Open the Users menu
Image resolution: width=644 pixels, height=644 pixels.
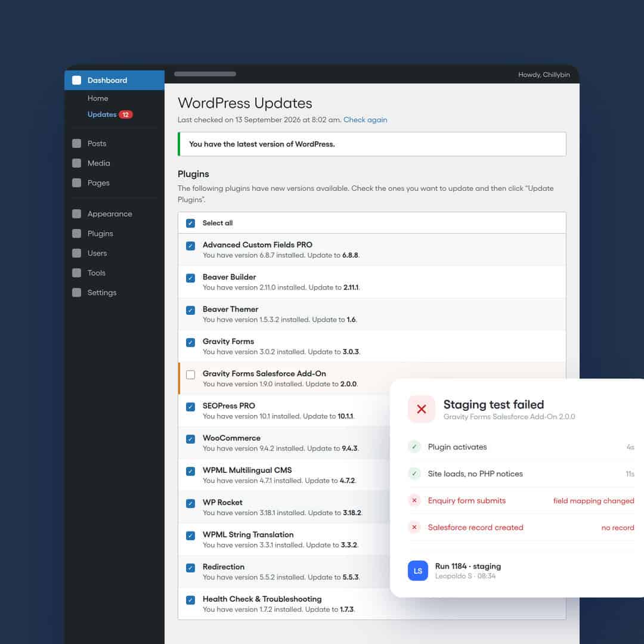click(97, 253)
